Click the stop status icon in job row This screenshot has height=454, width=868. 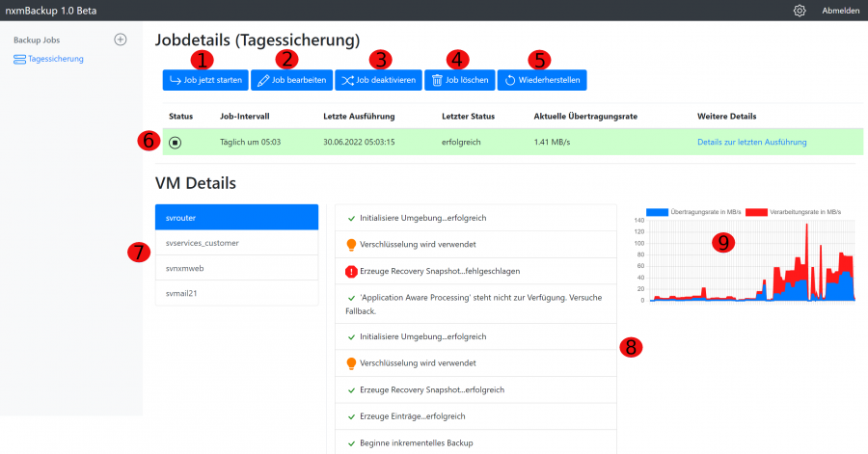click(175, 142)
